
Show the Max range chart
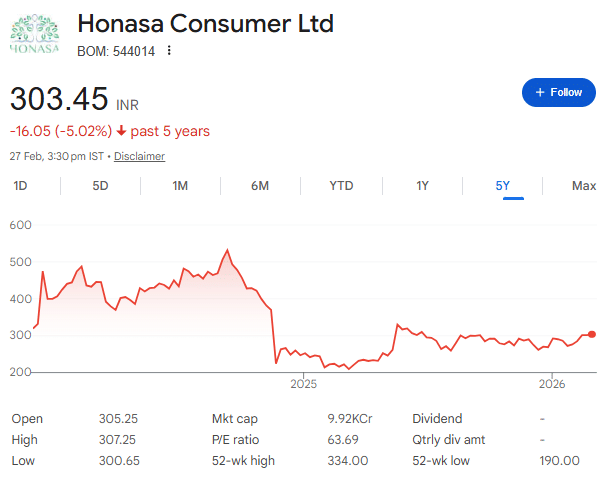583,186
